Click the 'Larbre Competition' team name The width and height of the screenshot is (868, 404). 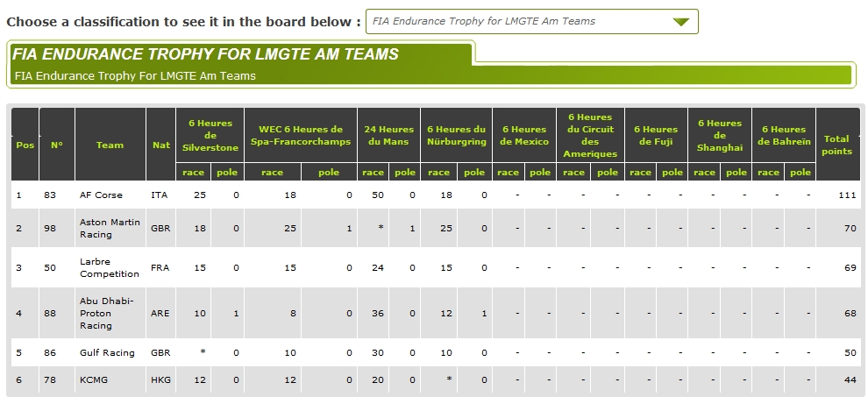coord(109,268)
